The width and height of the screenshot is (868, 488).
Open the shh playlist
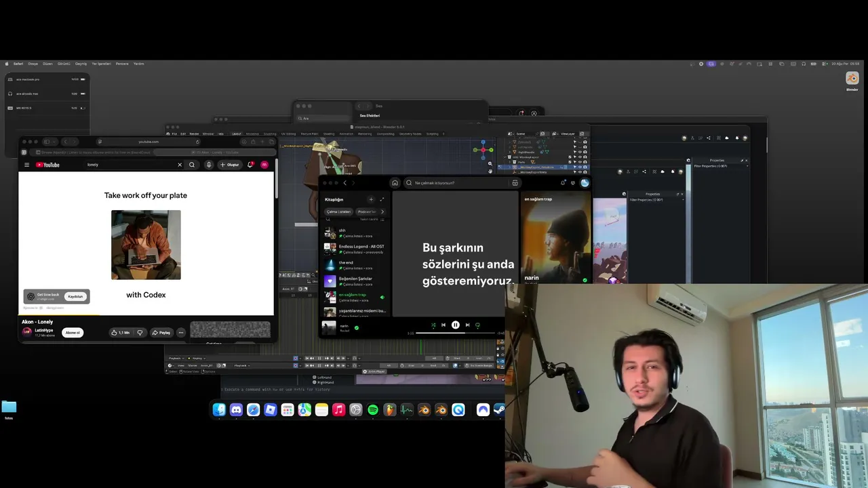tap(355, 232)
